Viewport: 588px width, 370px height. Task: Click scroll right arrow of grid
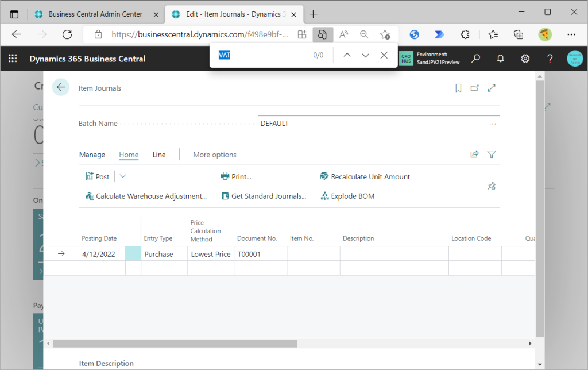[530, 344]
